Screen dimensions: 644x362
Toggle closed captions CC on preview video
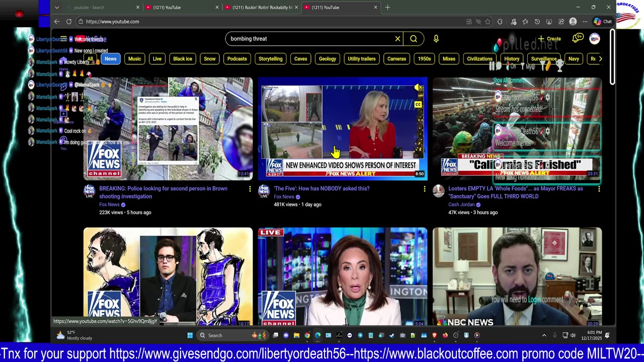(418, 105)
